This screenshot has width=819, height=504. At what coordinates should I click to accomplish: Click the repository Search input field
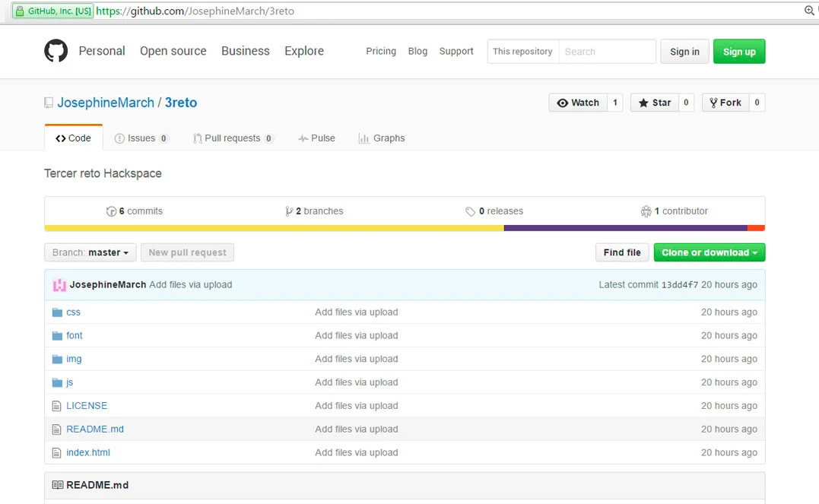point(607,51)
